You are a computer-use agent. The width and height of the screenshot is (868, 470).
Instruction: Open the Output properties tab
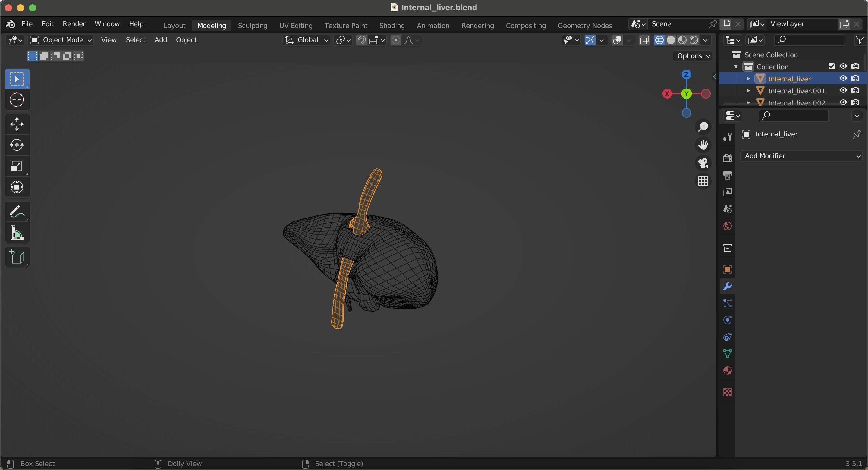[727, 175]
